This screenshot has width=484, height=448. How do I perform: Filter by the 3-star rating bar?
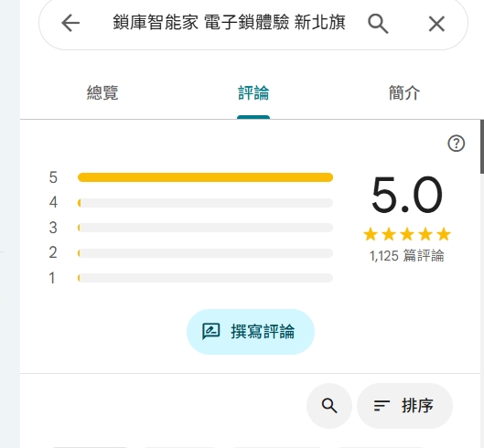(190, 228)
